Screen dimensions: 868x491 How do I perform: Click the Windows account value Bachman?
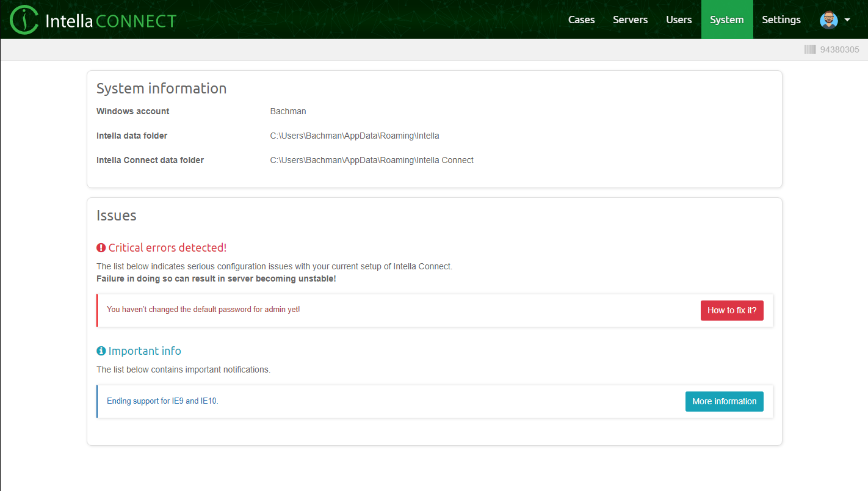point(288,111)
